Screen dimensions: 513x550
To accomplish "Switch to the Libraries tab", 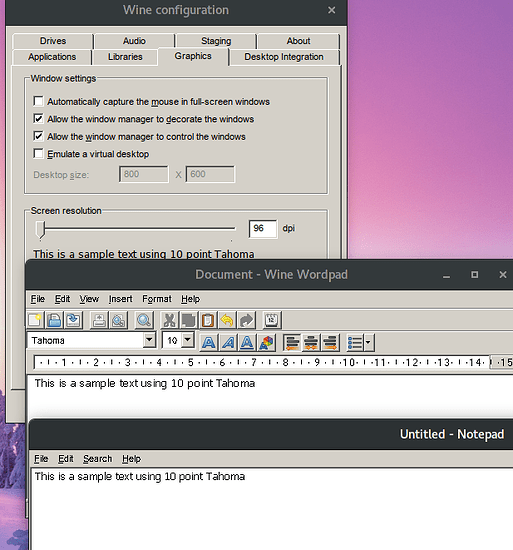I will pos(125,57).
